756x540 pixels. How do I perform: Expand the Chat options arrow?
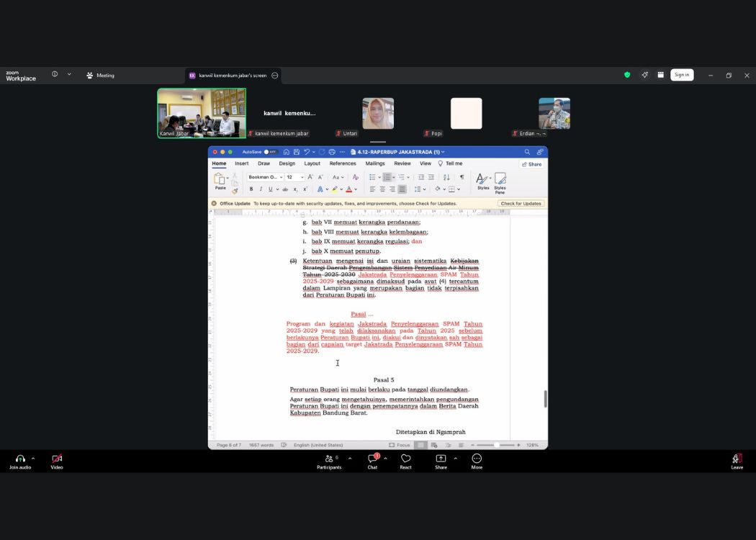click(385, 459)
